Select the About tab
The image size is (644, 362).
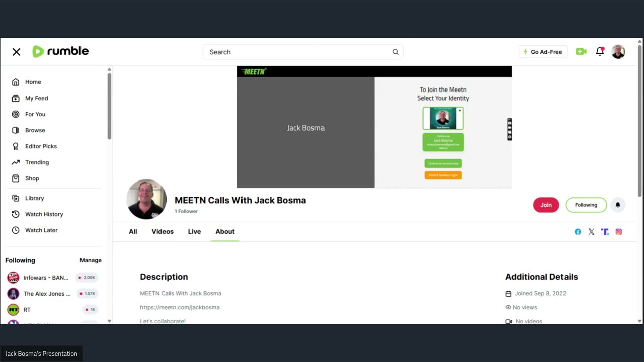coord(225,232)
